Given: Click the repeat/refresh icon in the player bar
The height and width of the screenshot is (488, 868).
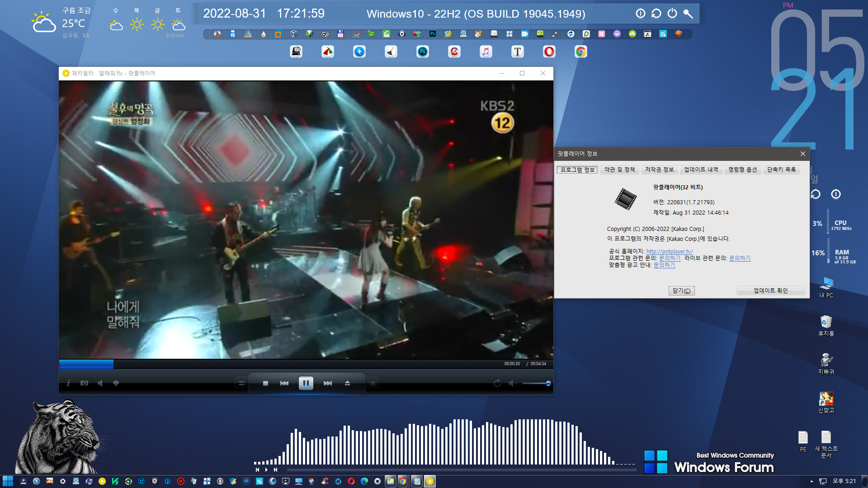Looking at the screenshot, I should click(497, 383).
